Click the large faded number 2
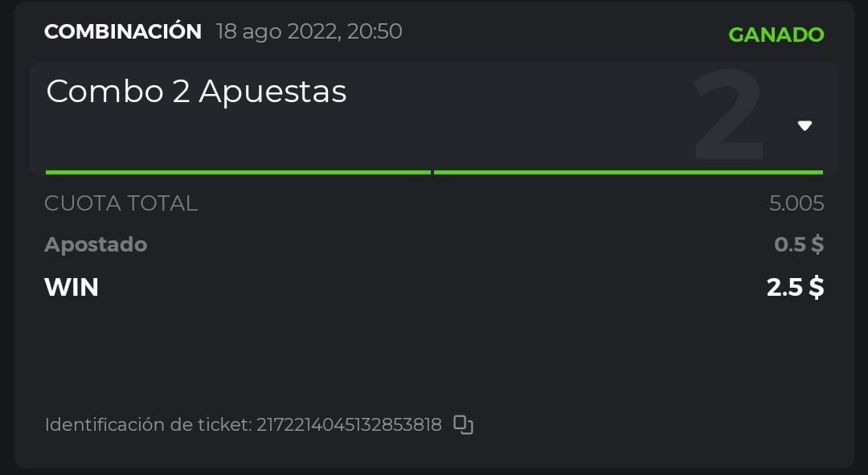The width and height of the screenshot is (868, 475). coord(727,117)
